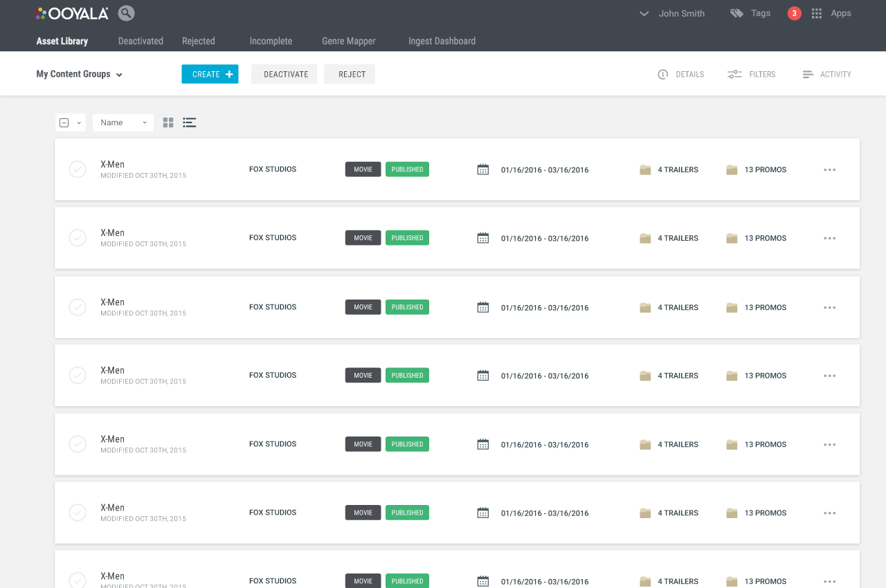886x588 pixels.
Task: Click the calendar icon in second X-Men row
Action: 483,238
